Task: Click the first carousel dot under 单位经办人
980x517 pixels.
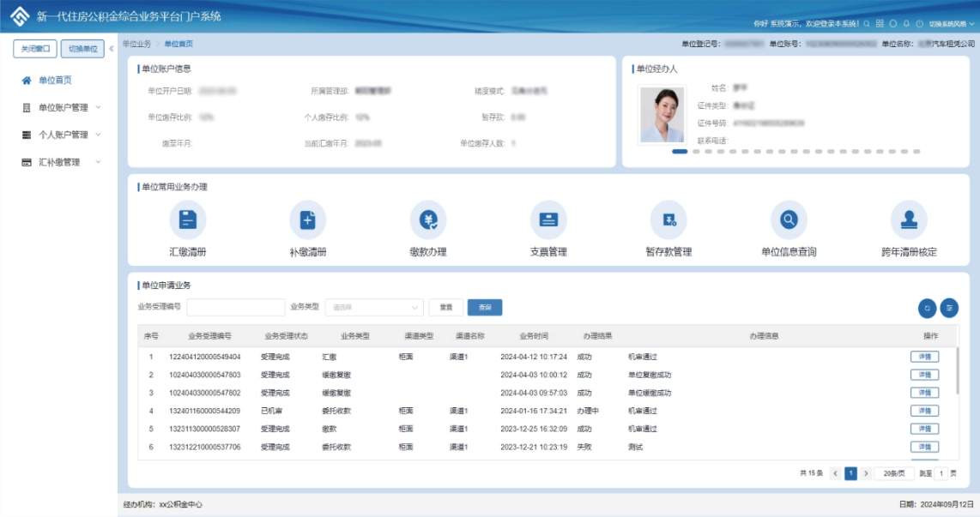Action: [681, 152]
